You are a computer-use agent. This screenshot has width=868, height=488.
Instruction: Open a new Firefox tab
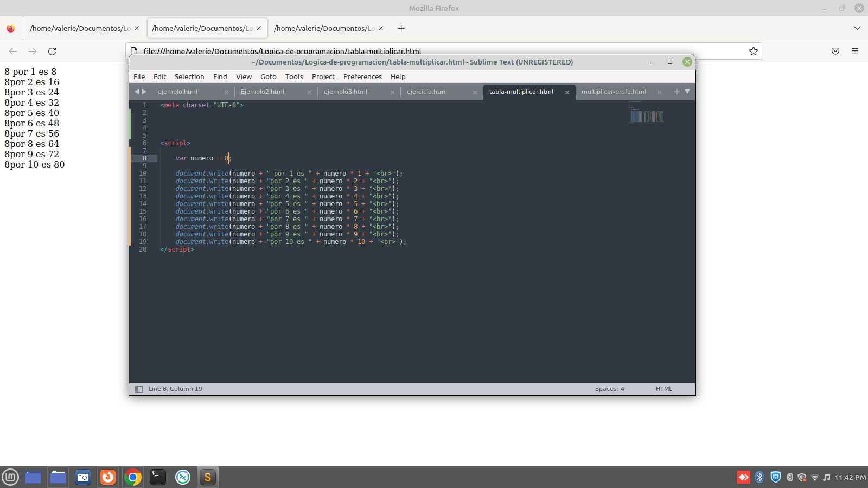point(401,28)
